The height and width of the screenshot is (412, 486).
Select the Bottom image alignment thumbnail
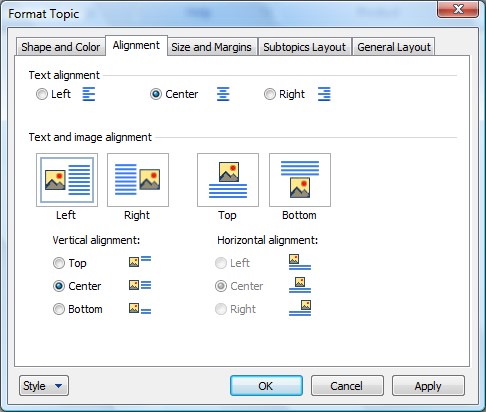(300, 180)
